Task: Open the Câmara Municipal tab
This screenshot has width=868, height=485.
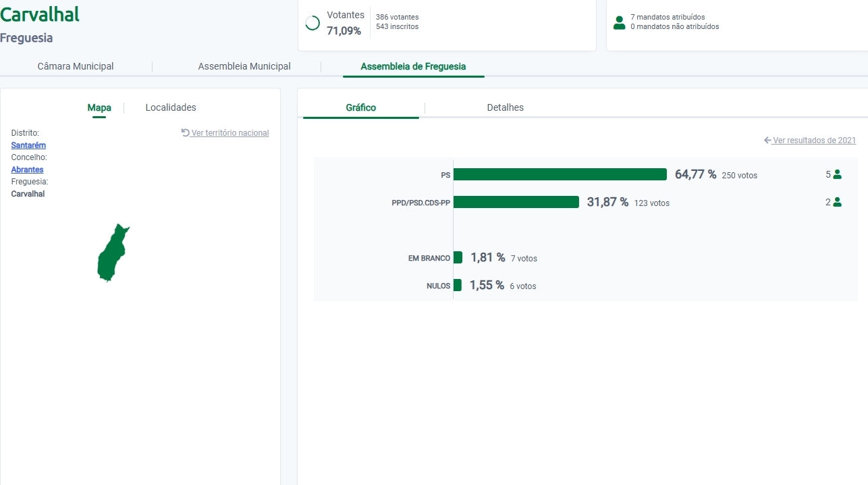Action: pos(76,67)
